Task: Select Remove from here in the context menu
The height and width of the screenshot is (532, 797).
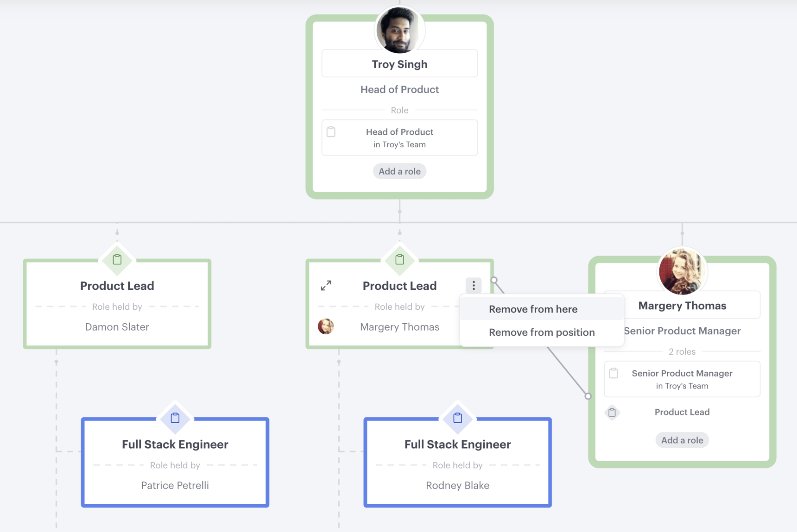Action: [533, 309]
